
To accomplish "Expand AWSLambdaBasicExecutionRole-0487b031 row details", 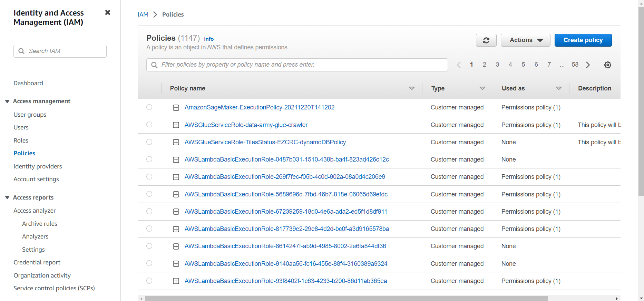I will (x=176, y=160).
